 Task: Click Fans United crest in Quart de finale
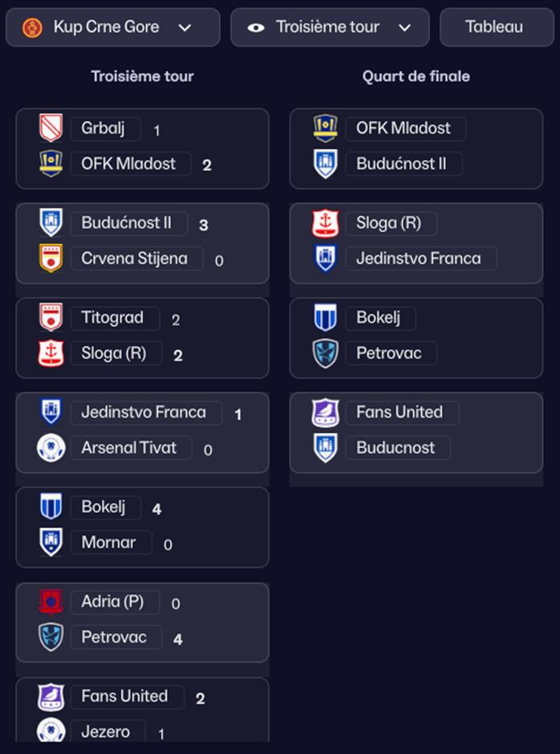[325, 413]
